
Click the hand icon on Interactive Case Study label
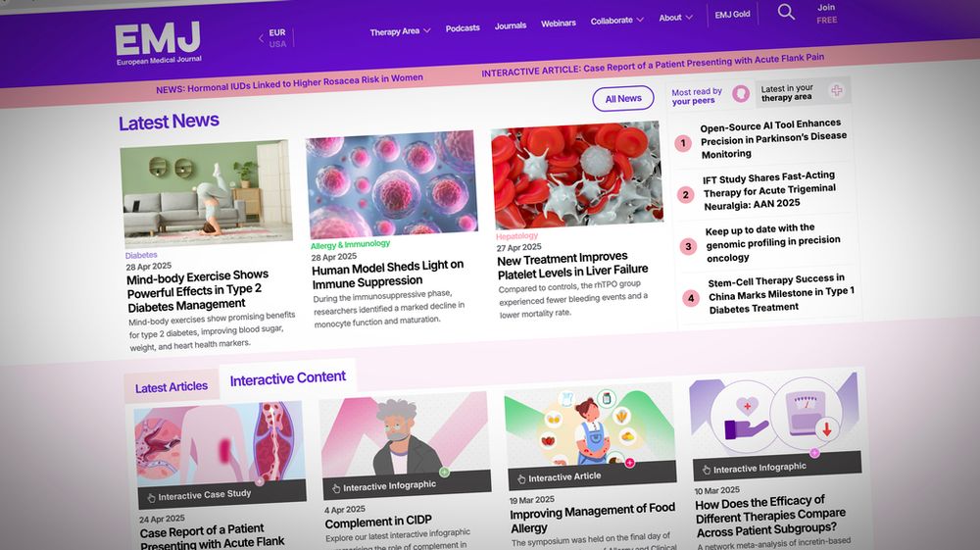click(x=151, y=498)
